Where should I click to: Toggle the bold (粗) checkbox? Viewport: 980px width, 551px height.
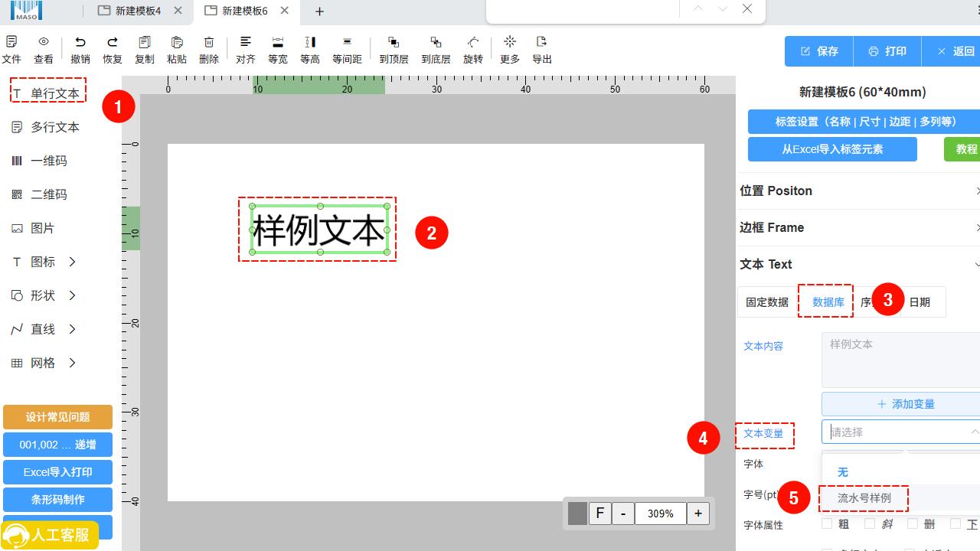click(827, 524)
